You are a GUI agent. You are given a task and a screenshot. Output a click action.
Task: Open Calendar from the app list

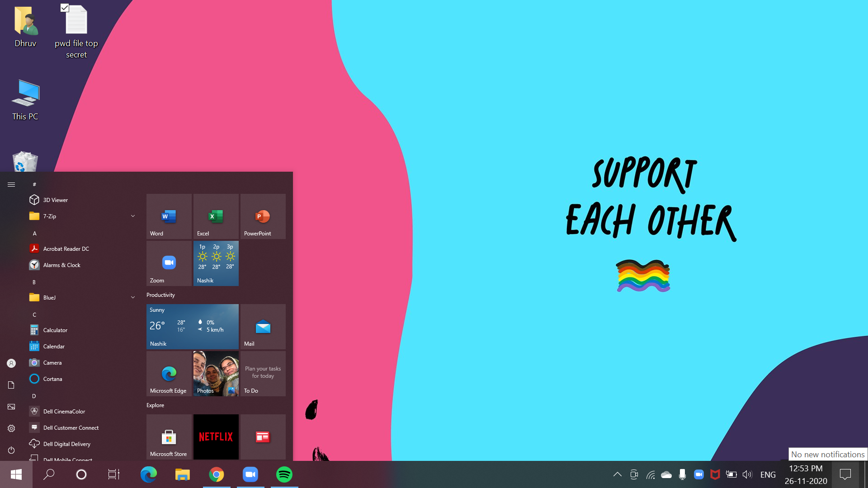tap(82, 346)
